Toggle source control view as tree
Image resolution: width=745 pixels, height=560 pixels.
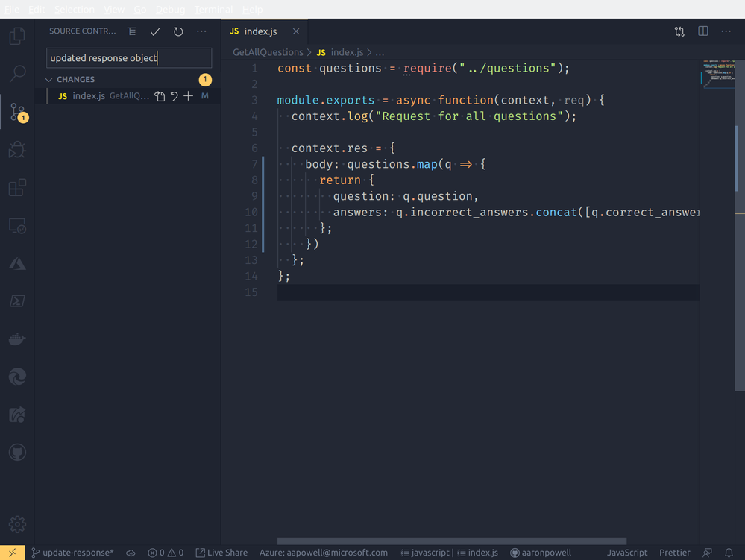click(x=131, y=31)
